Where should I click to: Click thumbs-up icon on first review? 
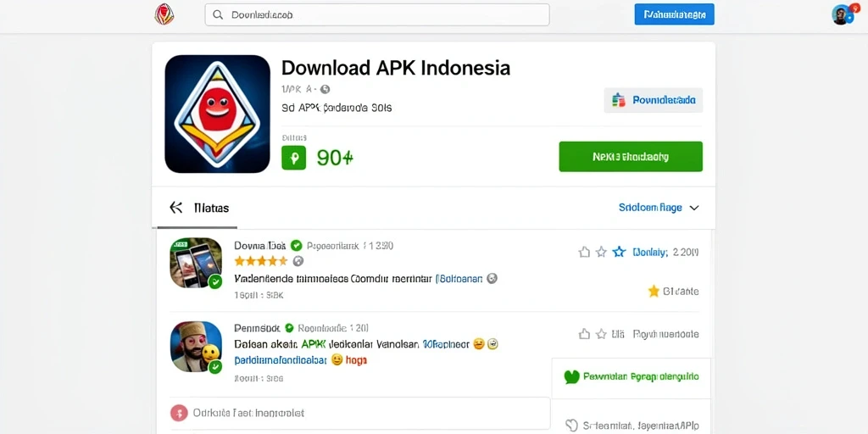(x=584, y=253)
